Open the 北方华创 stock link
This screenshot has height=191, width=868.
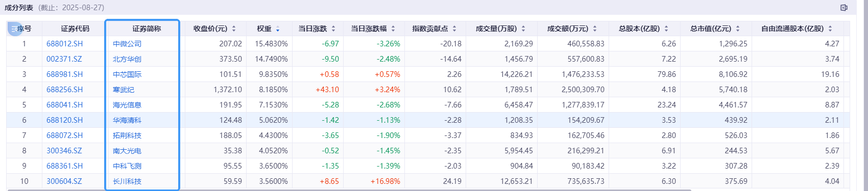[127, 59]
